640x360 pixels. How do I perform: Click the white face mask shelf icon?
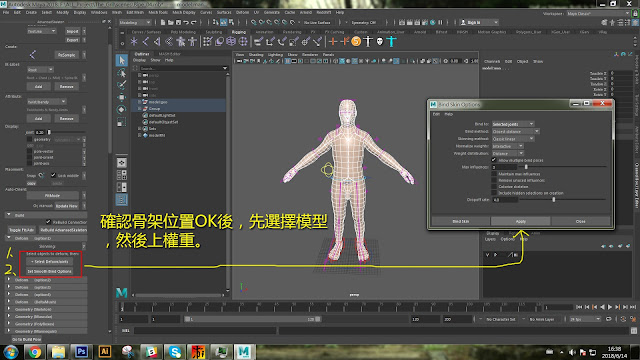coord(380,41)
